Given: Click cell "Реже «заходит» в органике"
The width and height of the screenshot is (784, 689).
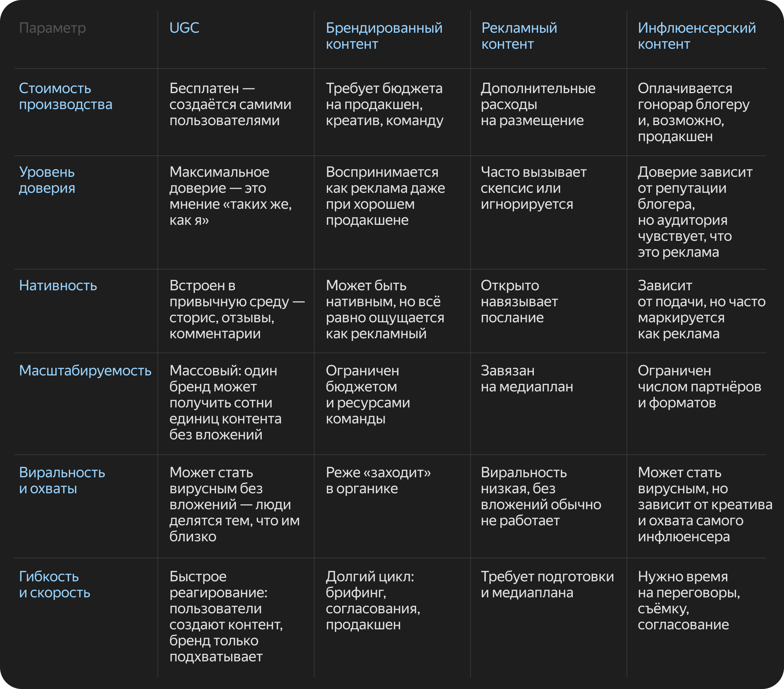Looking at the screenshot, I should 378,480.
